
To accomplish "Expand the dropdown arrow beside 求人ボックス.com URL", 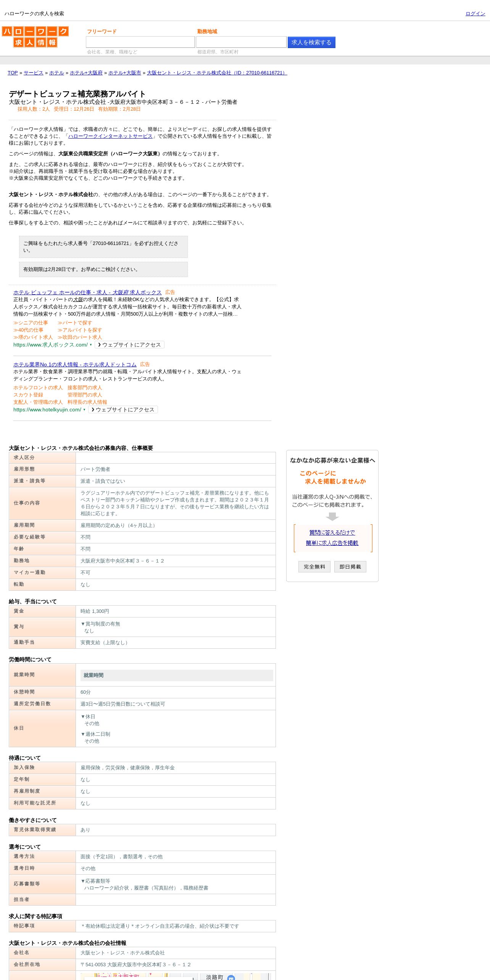I will (x=91, y=345).
